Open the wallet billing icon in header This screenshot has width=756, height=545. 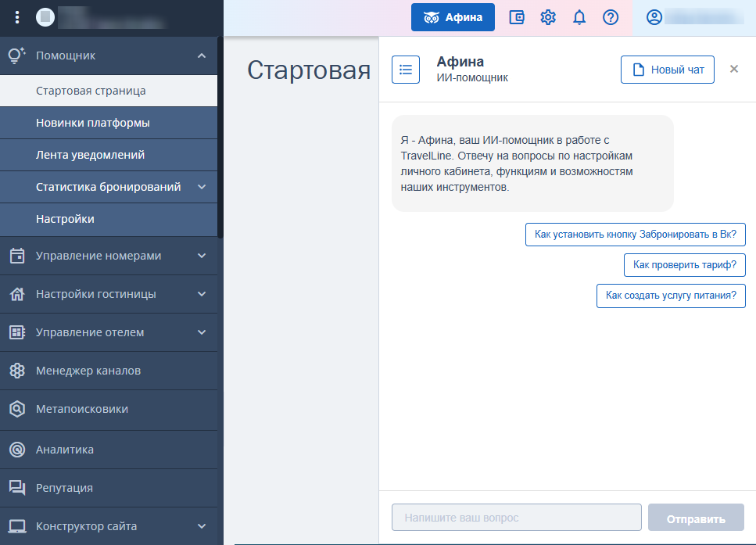(517, 17)
